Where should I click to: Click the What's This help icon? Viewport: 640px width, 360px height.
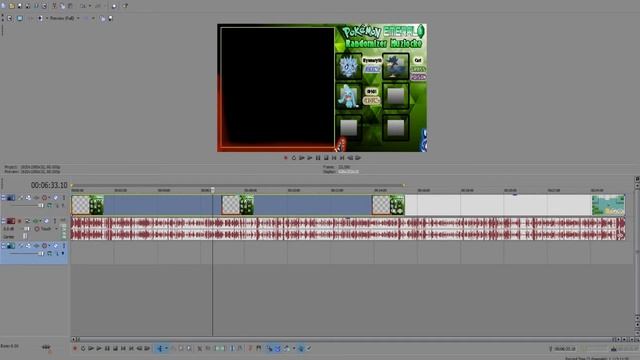(x=125, y=6)
